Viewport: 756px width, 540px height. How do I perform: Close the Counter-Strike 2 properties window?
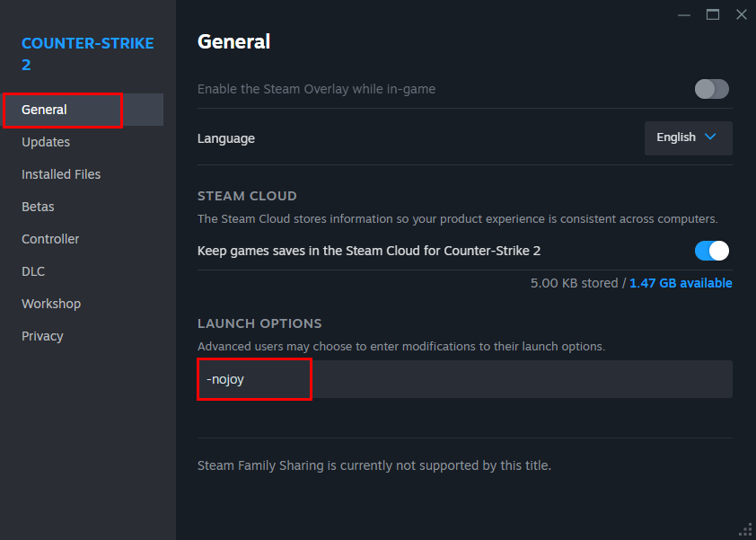click(x=741, y=14)
